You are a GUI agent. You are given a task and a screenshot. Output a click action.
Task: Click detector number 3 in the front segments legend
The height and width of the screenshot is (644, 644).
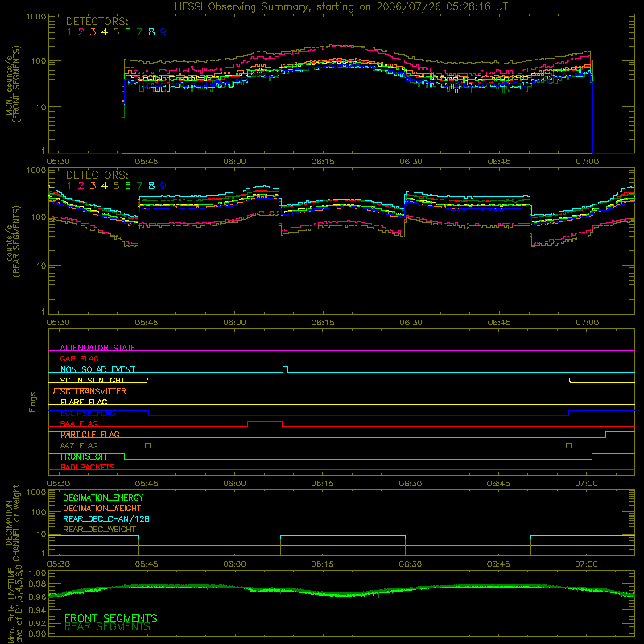(93, 32)
